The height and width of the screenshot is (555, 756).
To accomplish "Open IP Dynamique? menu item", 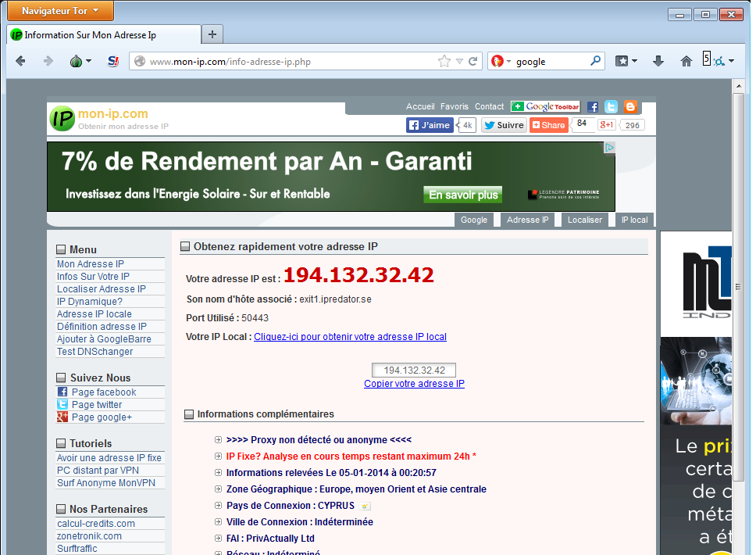I will (90, 302).
